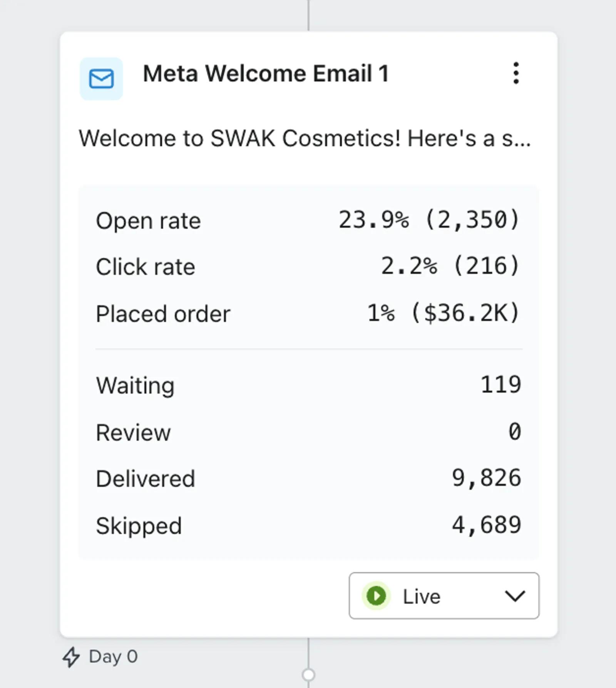Click the Delivered count 9,826
The image size is (616, 688).
tap(486, 478)
